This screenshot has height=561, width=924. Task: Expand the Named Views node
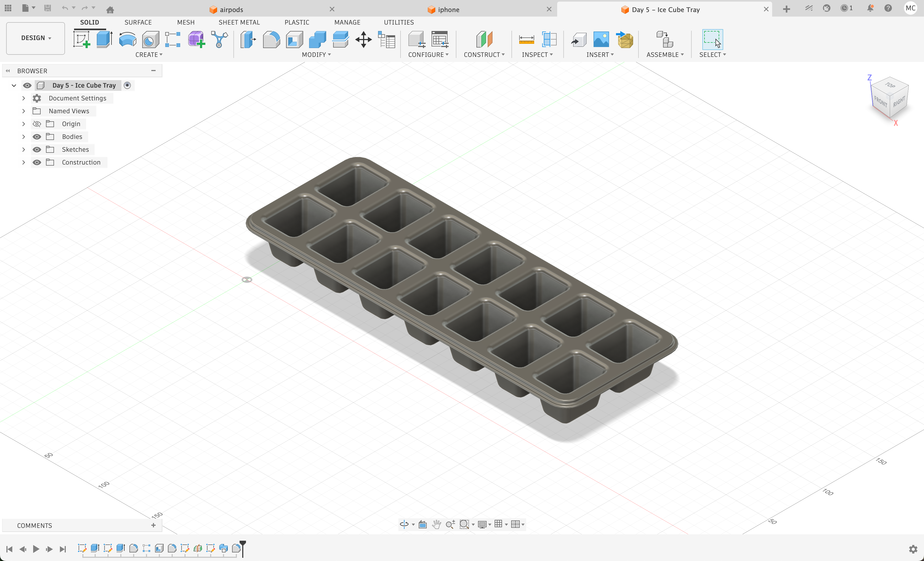point(24,111)
